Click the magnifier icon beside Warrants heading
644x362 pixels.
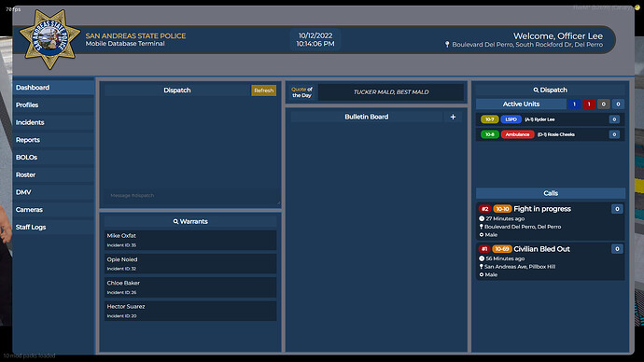point(175,222)
